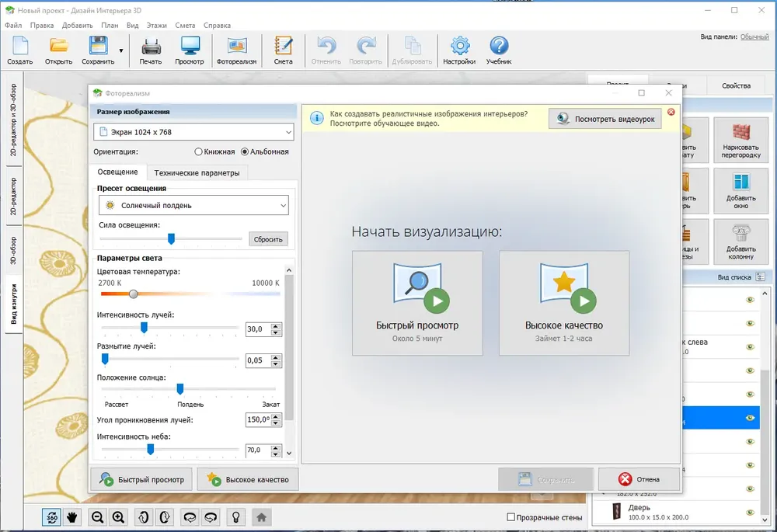
Task: Click the home reset view icon
Action: tap(261, 517)
